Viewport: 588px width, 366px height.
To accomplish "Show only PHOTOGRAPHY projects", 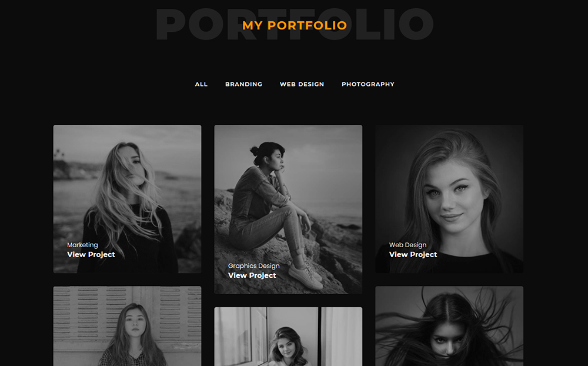I will (368, 84).
